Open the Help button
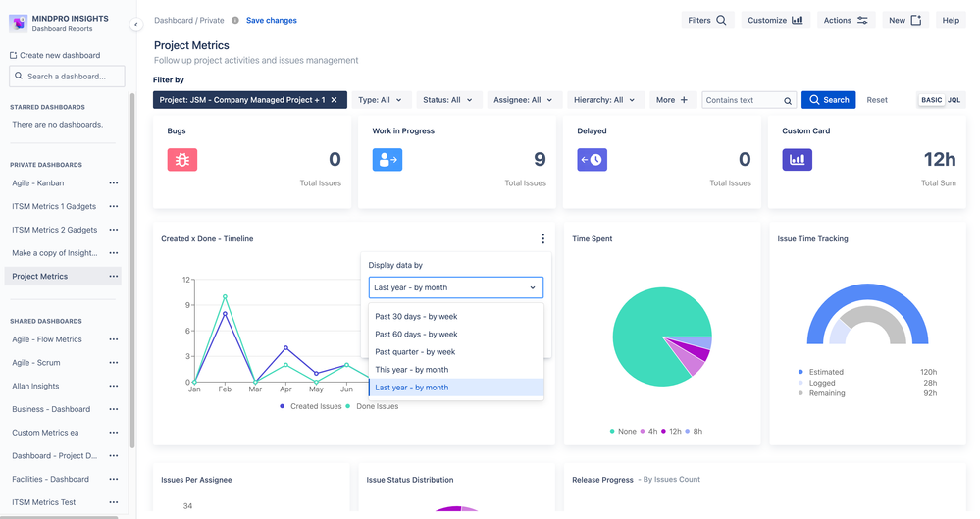 pos(951,20)
